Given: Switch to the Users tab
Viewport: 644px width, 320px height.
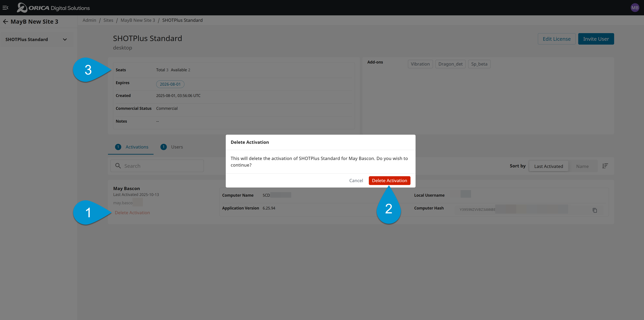Looking at the screenshot, I should coord(172,147).
